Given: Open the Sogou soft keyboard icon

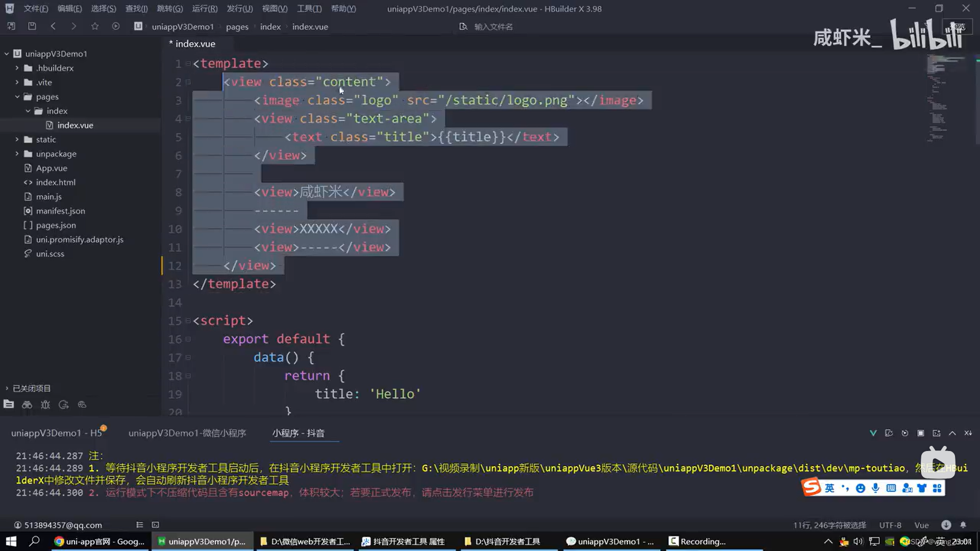Looking at the screenshot, I should pos(891,488).
